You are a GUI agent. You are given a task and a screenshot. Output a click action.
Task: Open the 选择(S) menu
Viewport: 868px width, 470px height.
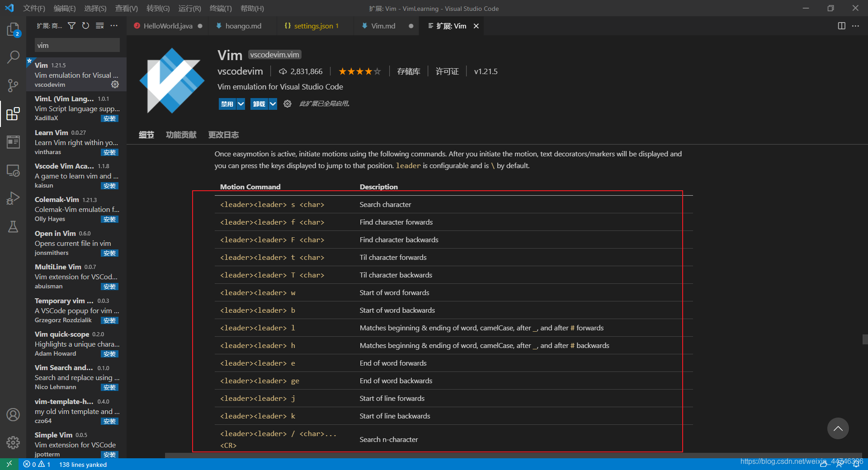pos(95,8)
